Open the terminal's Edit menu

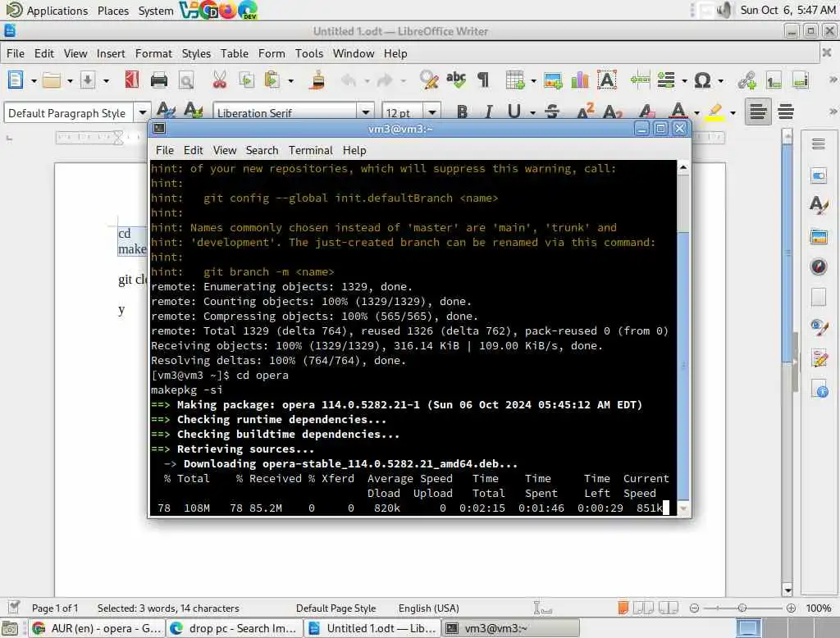click(x=194, y=151)
